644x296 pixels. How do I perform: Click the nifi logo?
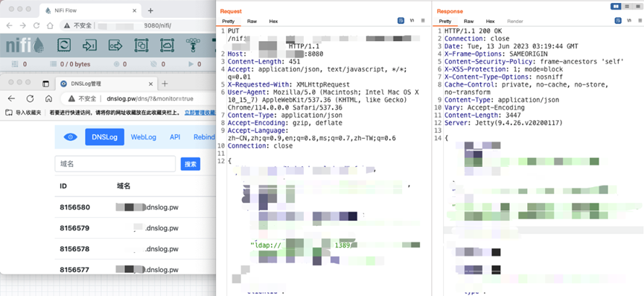coord(25,45)
